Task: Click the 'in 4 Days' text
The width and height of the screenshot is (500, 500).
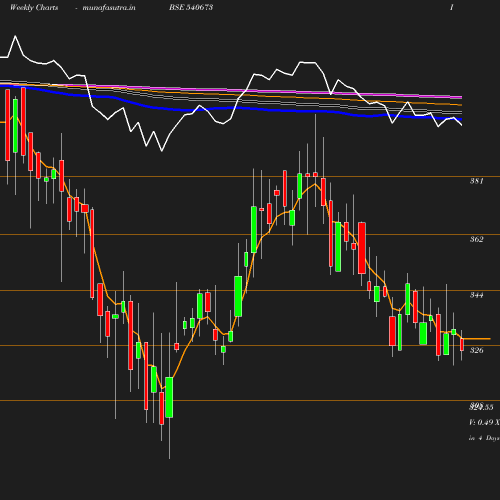Action: coord(484,438)
